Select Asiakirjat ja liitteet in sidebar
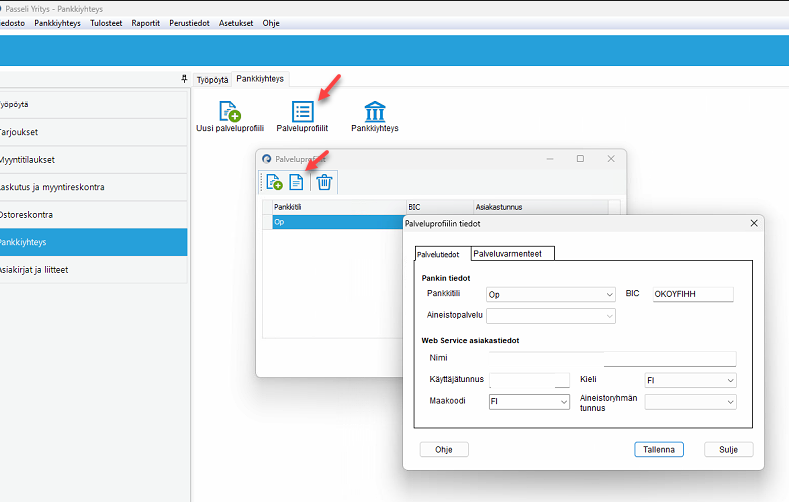789x502 pixels. point(94,270)
